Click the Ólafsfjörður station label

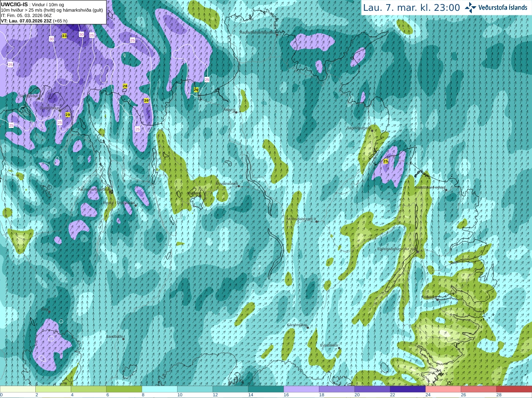[x=49, y=108]
